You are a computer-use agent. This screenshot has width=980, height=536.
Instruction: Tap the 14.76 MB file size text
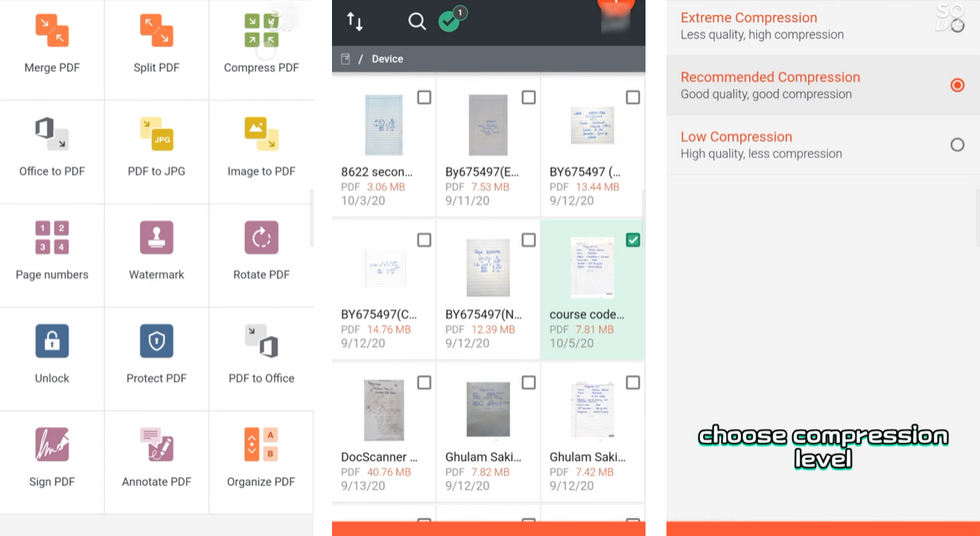point(389,329)
